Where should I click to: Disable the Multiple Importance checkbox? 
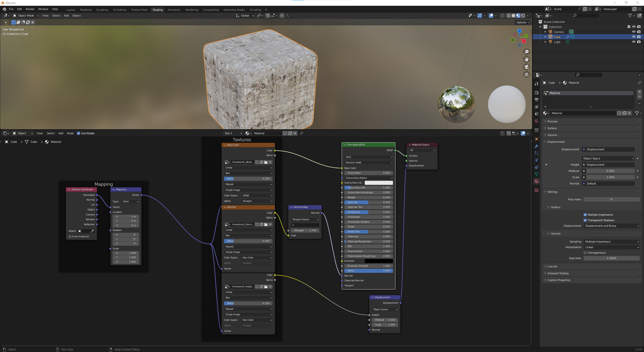coord(585,214)
